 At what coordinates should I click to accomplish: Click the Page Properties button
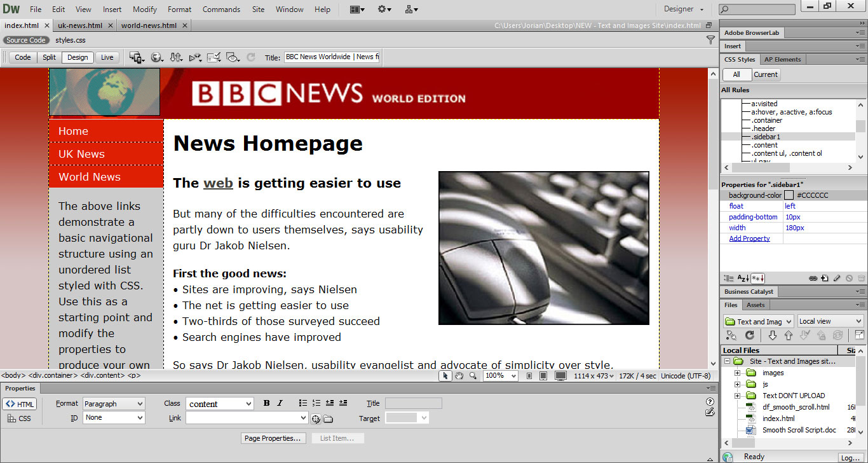(274, 438)
